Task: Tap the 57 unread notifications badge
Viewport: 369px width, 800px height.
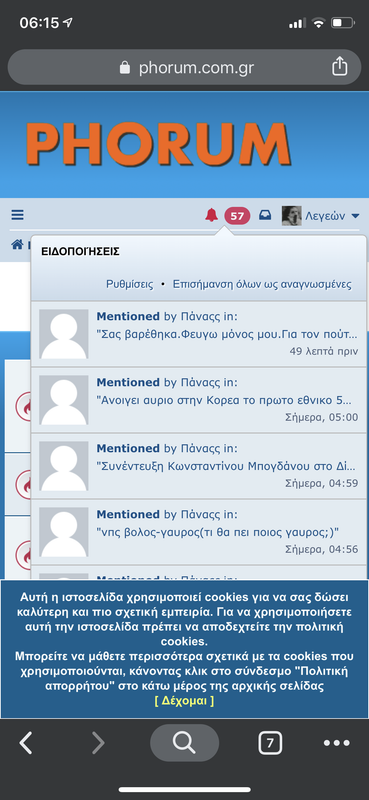Action: (237, 216)
